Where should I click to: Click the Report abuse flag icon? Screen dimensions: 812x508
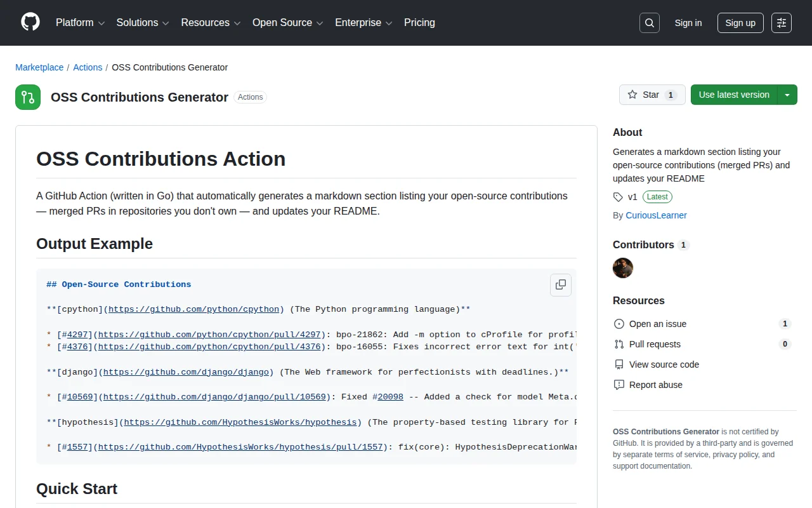[x=619, y=385]
